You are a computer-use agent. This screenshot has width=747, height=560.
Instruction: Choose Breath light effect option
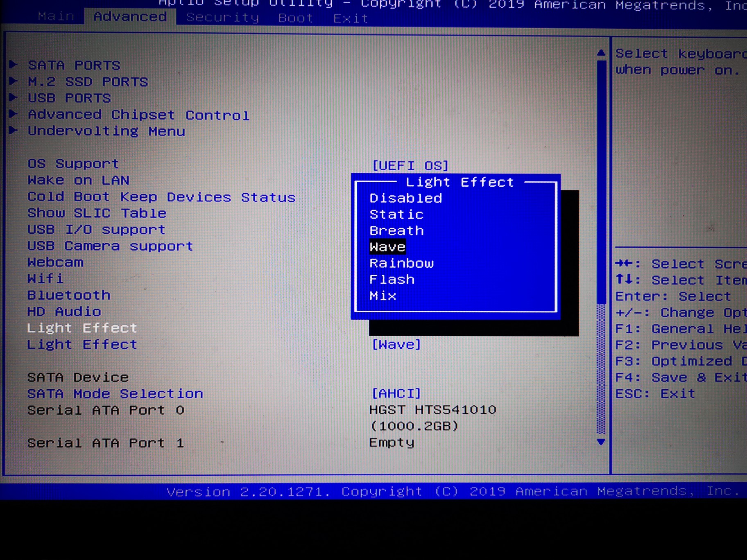[x=396, y=231]
